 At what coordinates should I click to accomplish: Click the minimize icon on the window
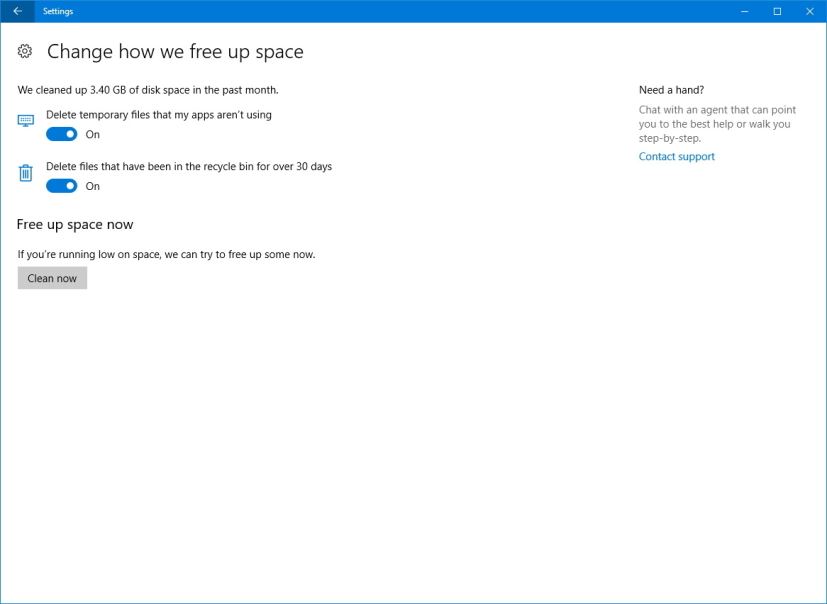[742, 11]
